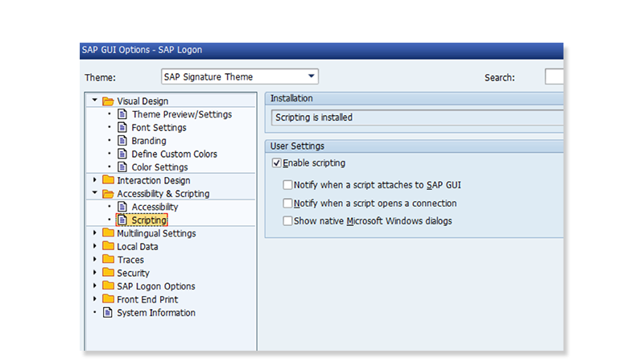Collapse the Accessibility & Scripting node arrow
The height and width of the screenshot is (362, 644).
pos(95,192)
